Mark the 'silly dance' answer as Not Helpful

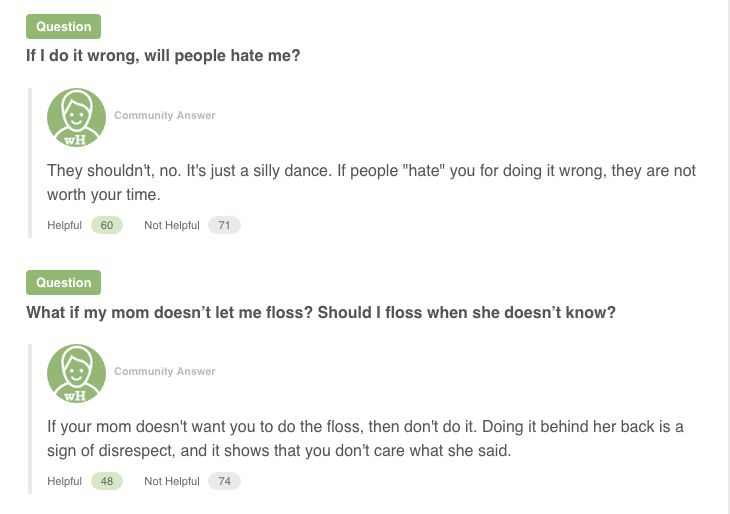[x=172, y=225]
